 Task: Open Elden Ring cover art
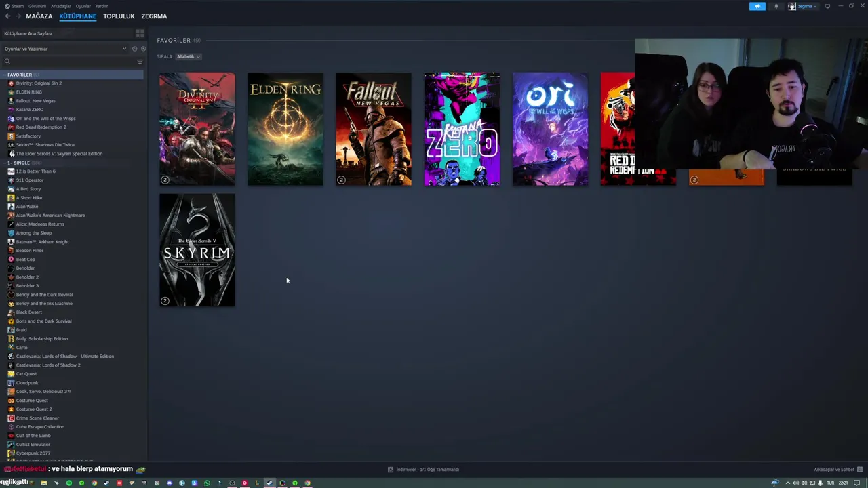pos(285,129)
